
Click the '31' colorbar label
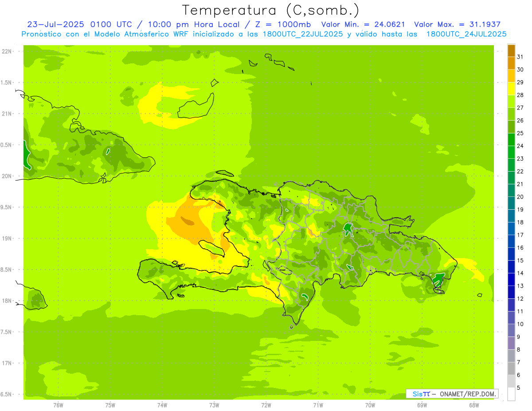click(x=520, y=57)
